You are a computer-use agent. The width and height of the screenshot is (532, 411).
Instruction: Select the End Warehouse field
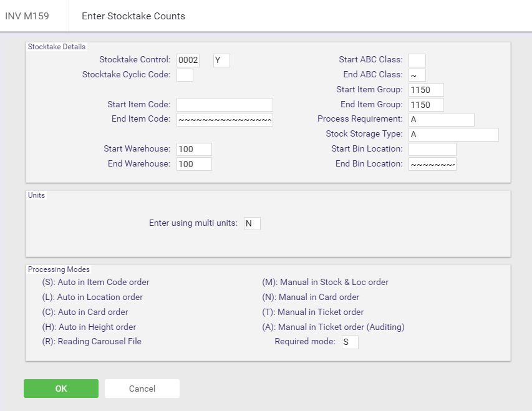click(x=194, y=164)
